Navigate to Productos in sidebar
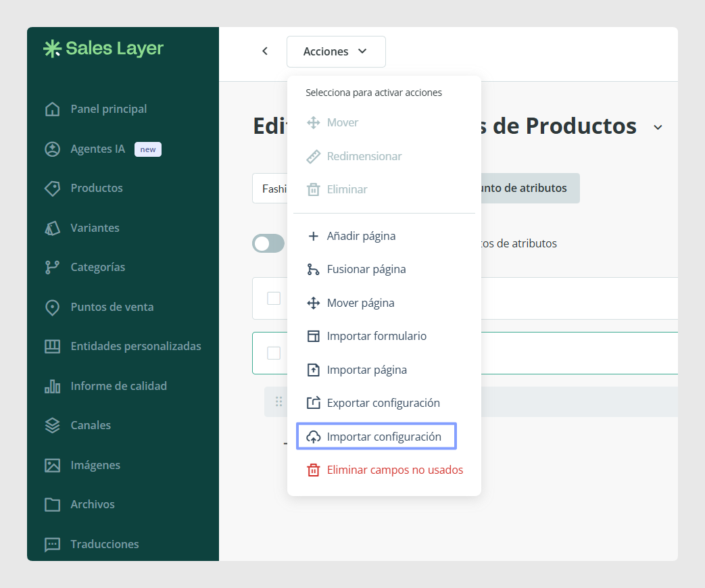Viewport: 705px width, 588px height. point(97,189)
